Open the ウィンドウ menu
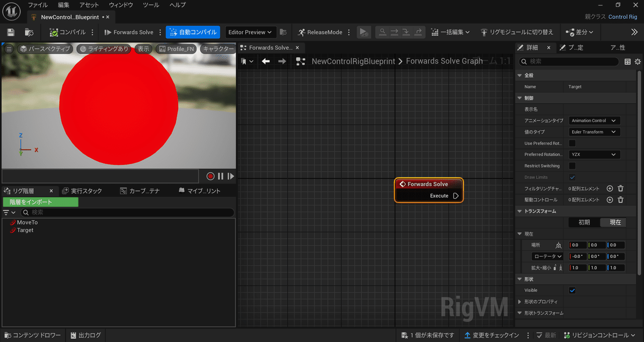 pyautogui.click(x=121, y=5)
